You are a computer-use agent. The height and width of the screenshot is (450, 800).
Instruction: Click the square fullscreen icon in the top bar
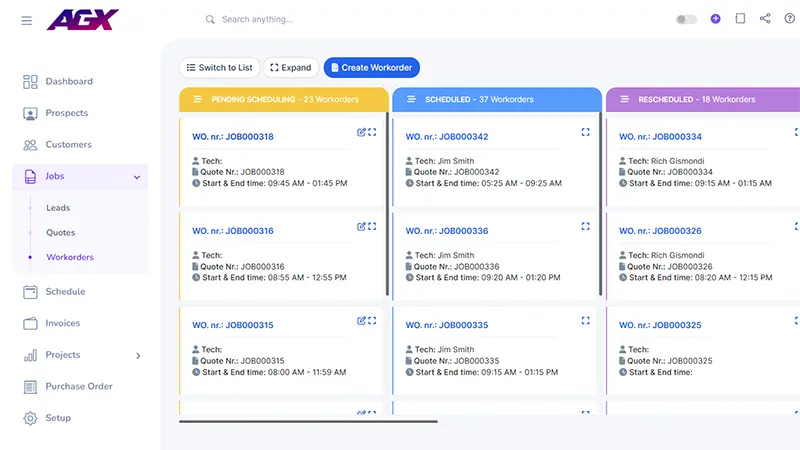(x=741, y=19)
